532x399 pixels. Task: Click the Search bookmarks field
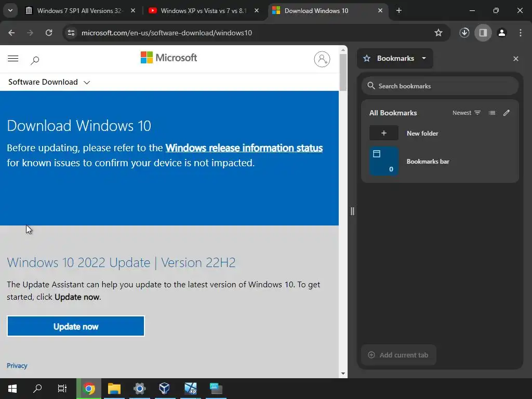[x=440, y=86]
